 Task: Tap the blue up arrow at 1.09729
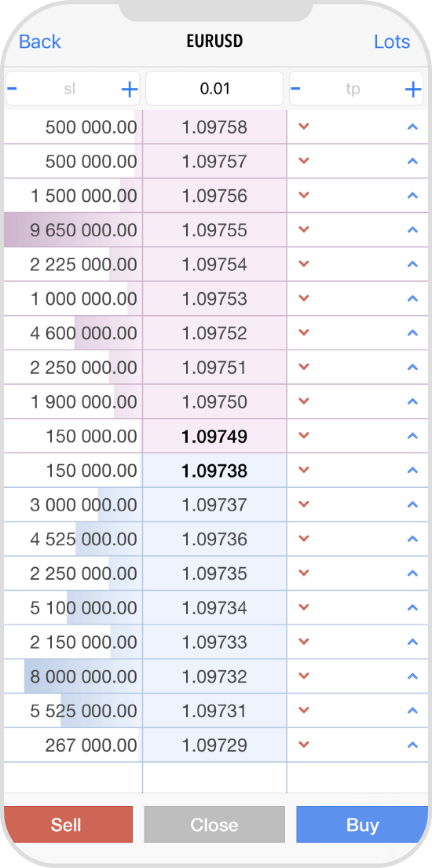coord(412,745)
